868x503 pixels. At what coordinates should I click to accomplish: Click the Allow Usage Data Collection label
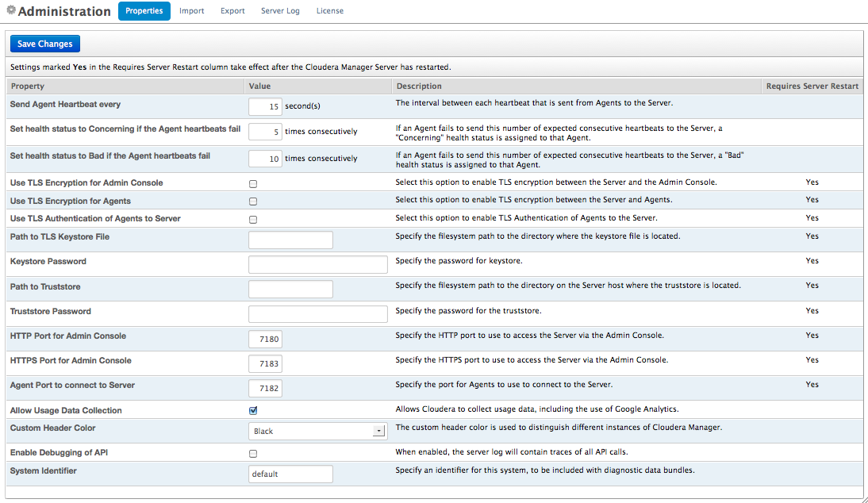[x=66, y=411]
